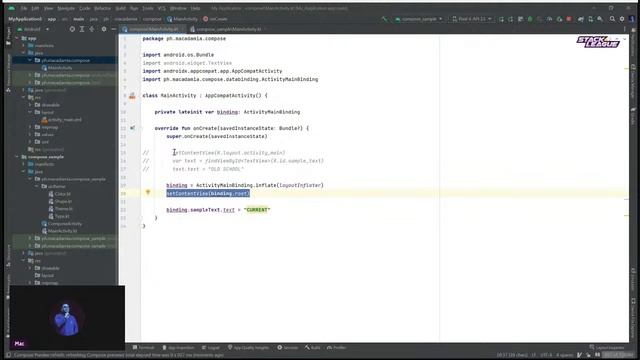The width and height of the screenshot is (640, 360).
Task: Open the Build tool window
Action: click(x=312, y=348)
